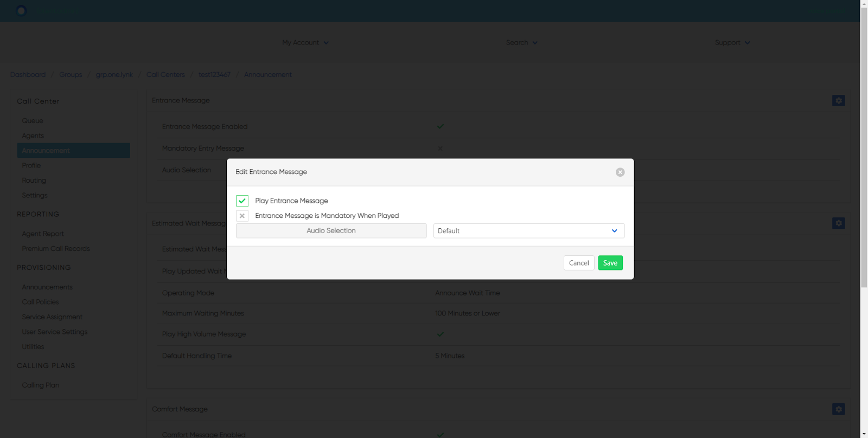Viewport: 868px width, 438px height.
Task: Click 'Default Handling Time' label
Action: (x=197, y=356)
